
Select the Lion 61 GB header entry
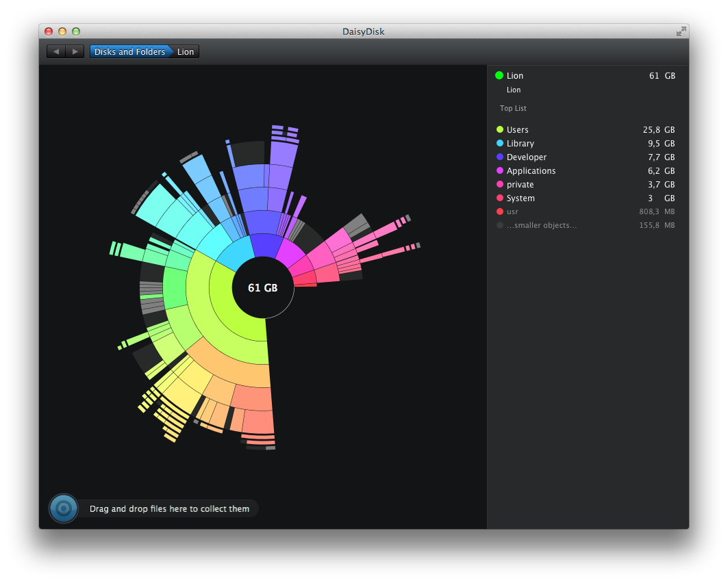tap(588, 75)
